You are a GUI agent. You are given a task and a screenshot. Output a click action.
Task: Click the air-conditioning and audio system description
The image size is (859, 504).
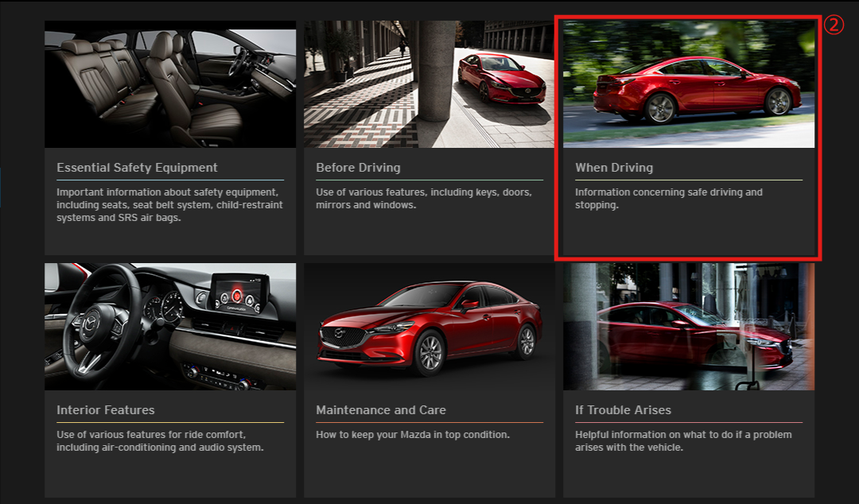point(159,441)
